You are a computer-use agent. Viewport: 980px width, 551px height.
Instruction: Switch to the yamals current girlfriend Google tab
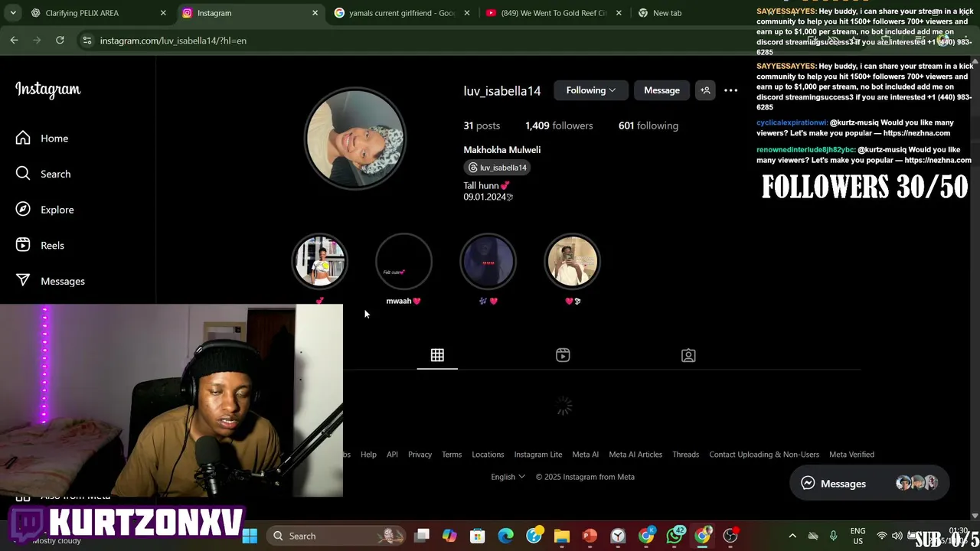[x=401, y=13]
